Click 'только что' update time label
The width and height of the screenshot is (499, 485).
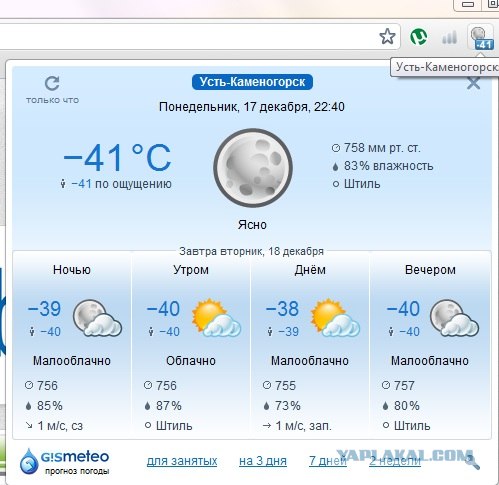point(53,100)
